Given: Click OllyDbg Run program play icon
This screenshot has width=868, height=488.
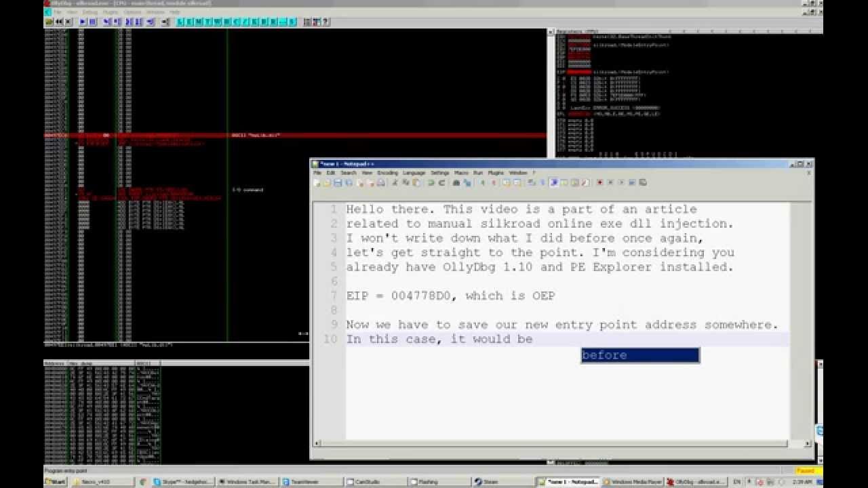Looking at the screenshot, I should (x=83, y=22).
